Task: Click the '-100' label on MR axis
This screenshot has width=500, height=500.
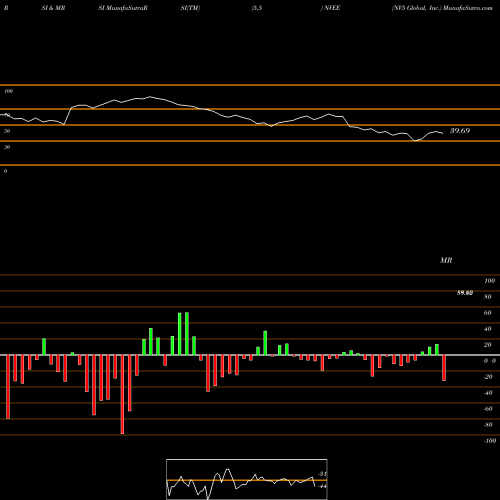Action: click(x=490, y=441)
